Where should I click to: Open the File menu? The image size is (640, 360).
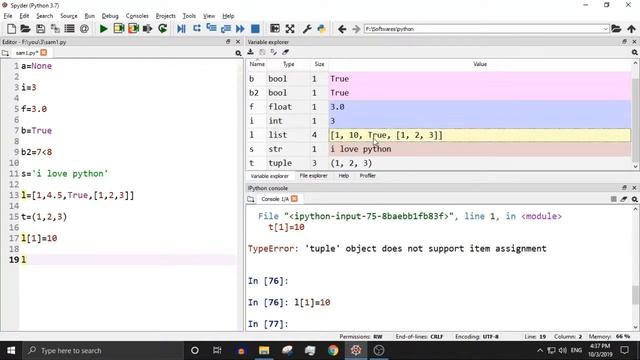click(8, 16)
